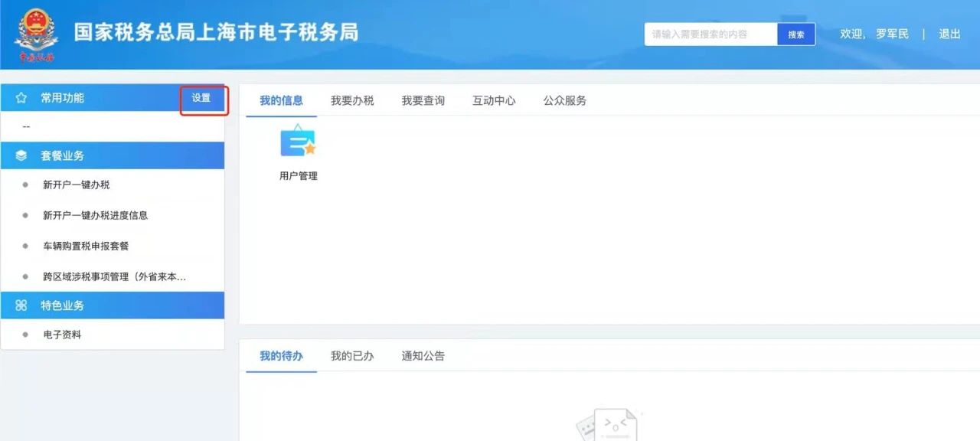Switch to the 通知公告 tab
980x441 pixels.
click(x=423, y=356)
